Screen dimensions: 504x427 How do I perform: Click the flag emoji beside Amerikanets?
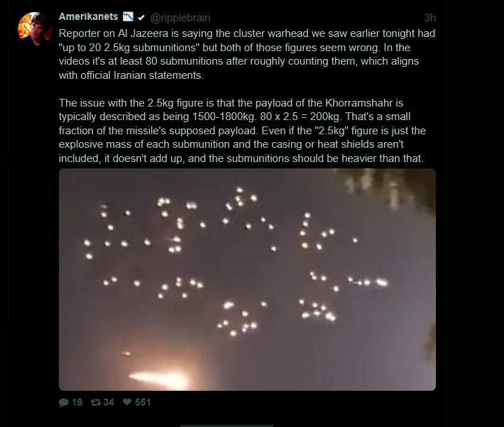pyautogui.click(x=128, y=17)
